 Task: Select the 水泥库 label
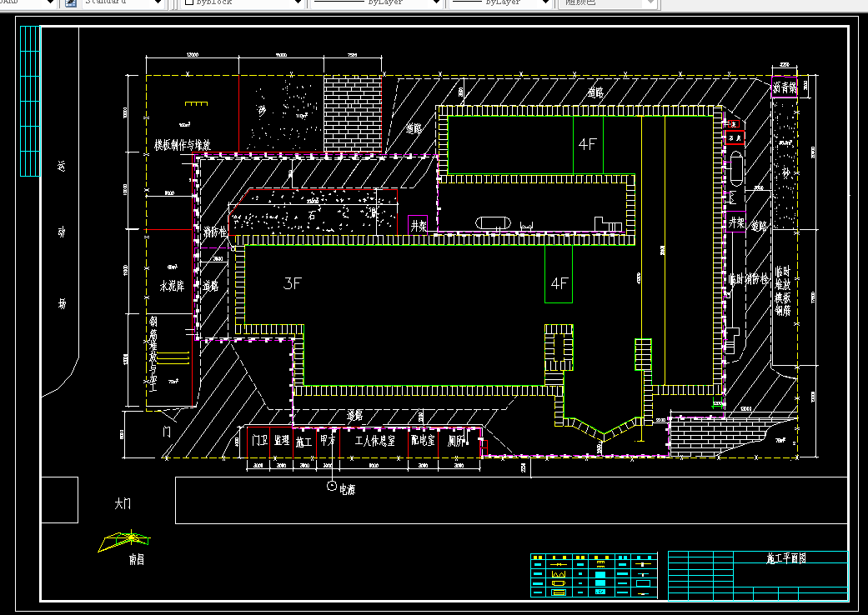pyautogui.click(x=172, y=286)
